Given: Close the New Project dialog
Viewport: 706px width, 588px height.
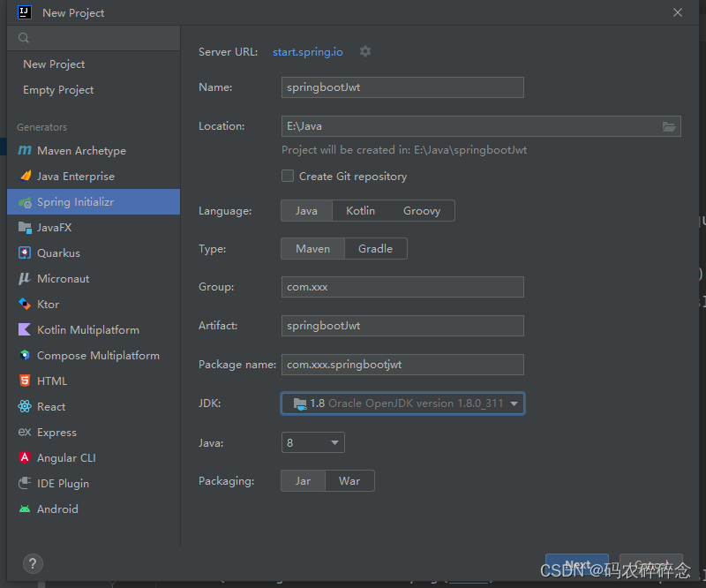Looking at the screenshot, I should (x=678, y=12).
